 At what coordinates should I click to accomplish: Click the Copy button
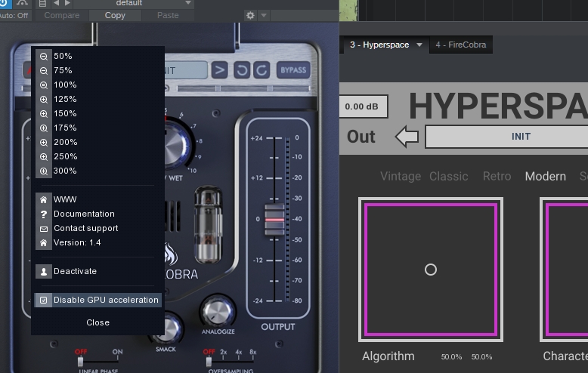[115, 15]
